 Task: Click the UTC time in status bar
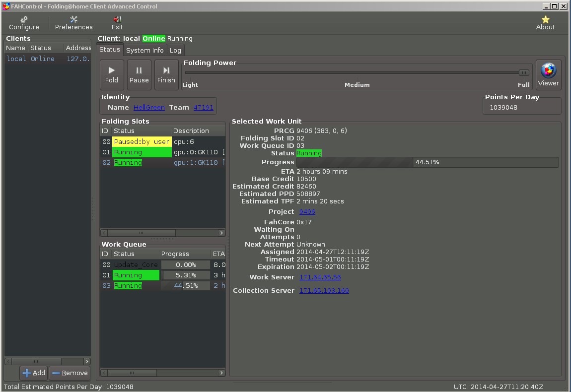[x=498, y=387]
